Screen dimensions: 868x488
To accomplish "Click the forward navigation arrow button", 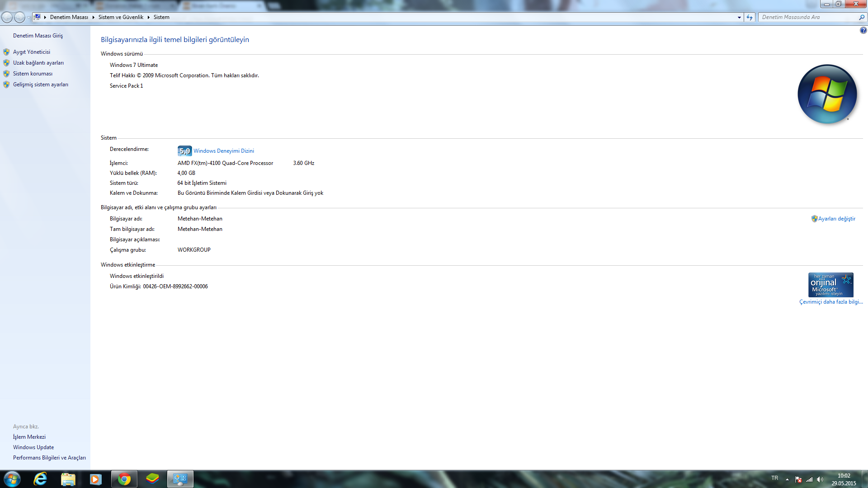I will (x=19, y=17).
